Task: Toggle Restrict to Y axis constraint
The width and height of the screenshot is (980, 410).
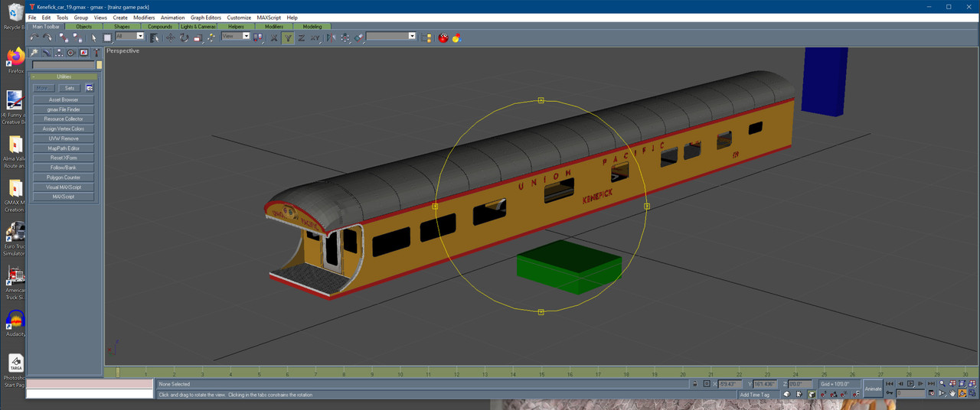Action: click(287, 37)
